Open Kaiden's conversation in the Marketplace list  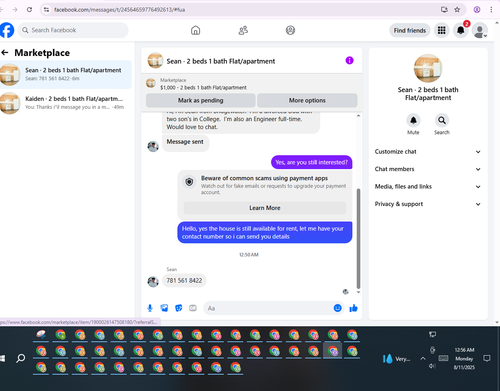coord(66,103)
